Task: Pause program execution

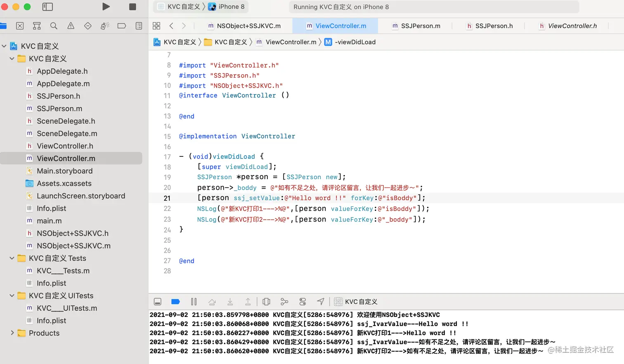Action: [194, 302]
